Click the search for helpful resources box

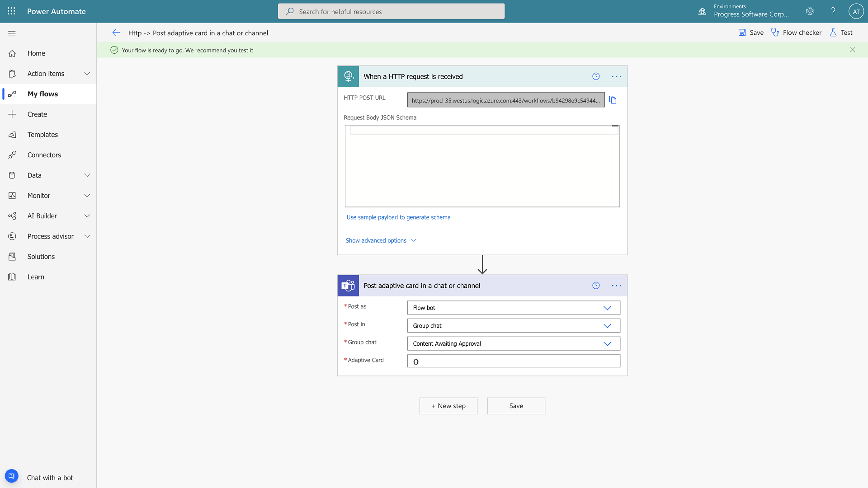(391, 11)
